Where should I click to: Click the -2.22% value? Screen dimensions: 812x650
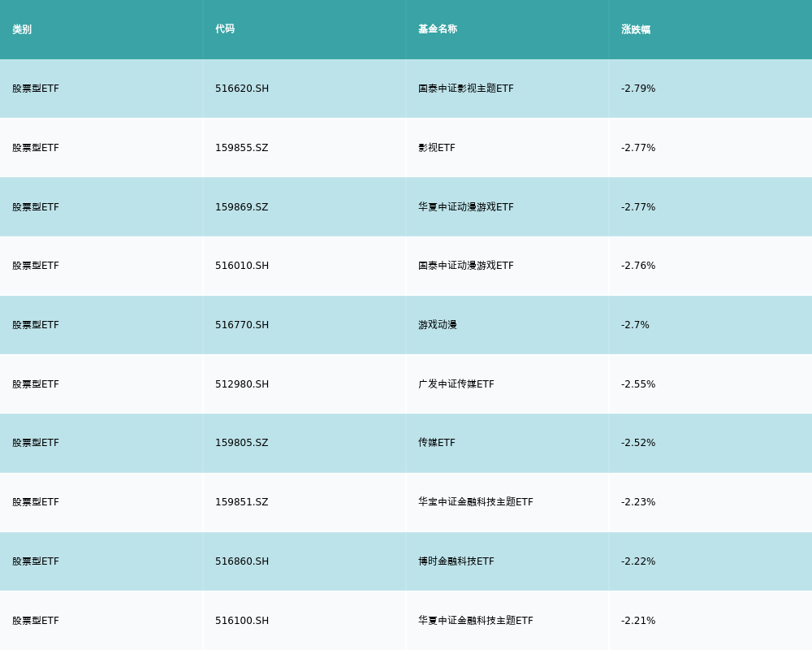638,561
